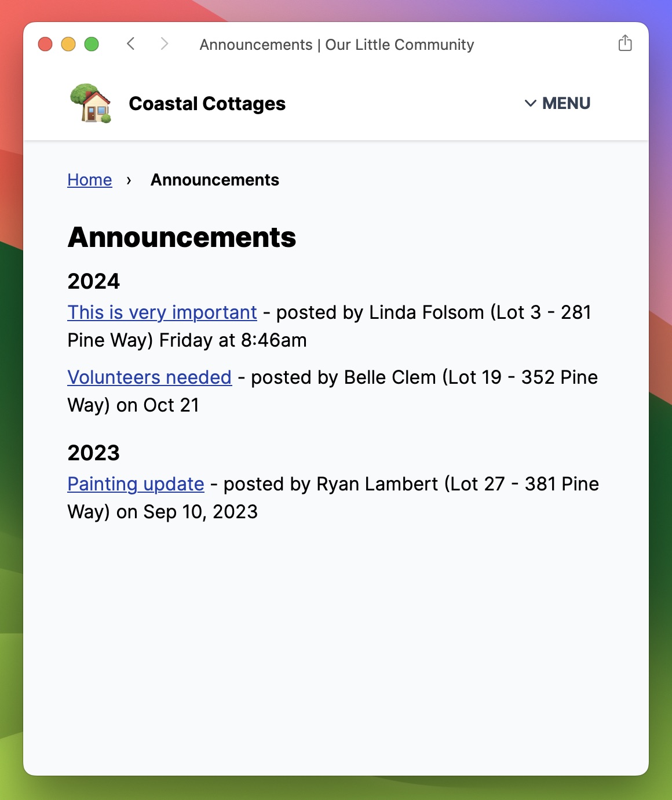Screen dimensions: 672x800
Task: Open the "Volunteers needed" announcement
Action: [149, 377]
